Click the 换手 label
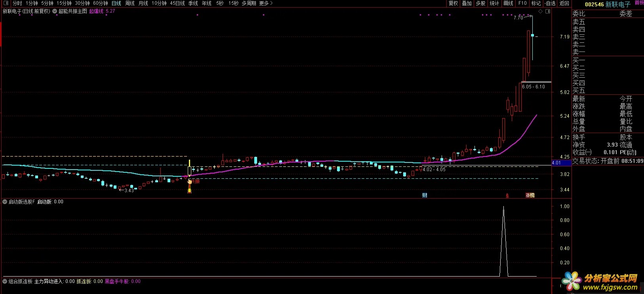The image size is (644, 294). 579,137
